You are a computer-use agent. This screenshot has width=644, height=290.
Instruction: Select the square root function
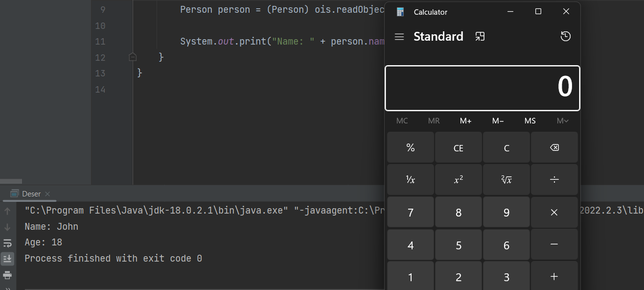coord(506,180)
